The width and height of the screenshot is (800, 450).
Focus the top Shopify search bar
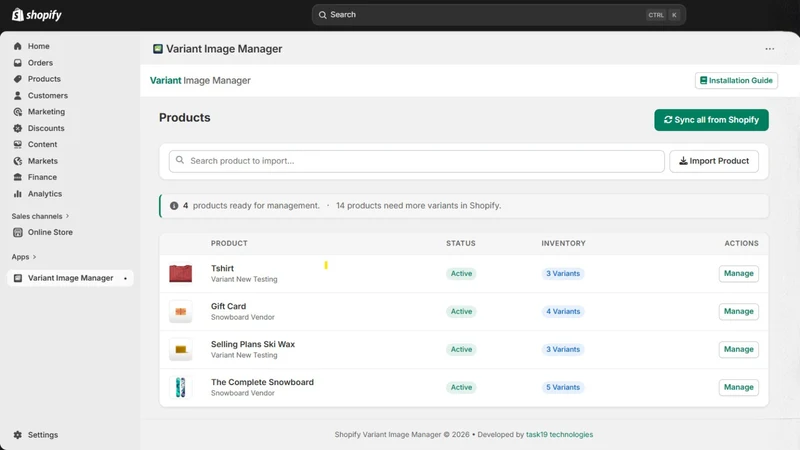pos(498,15)
